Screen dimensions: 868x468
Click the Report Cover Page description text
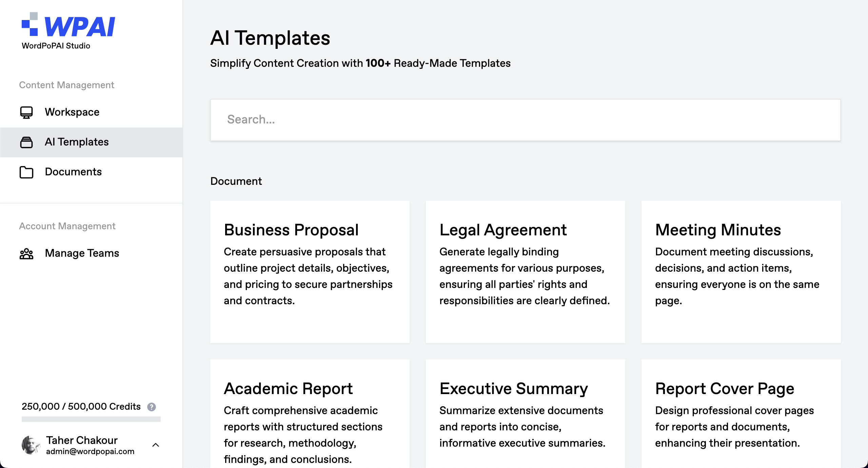pos(734,427)
